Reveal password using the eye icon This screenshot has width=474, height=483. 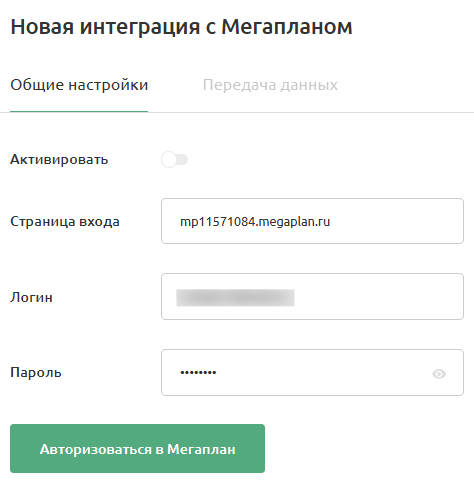point(439,374)
